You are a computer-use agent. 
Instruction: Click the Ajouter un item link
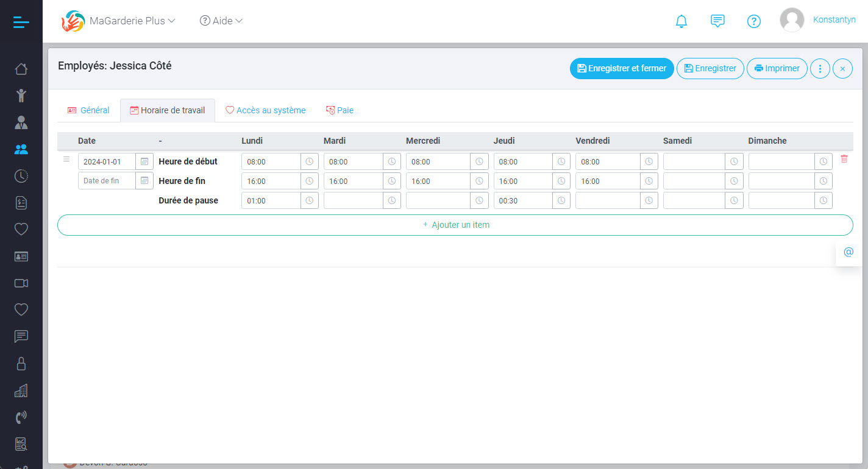click(x=455, y=224)
